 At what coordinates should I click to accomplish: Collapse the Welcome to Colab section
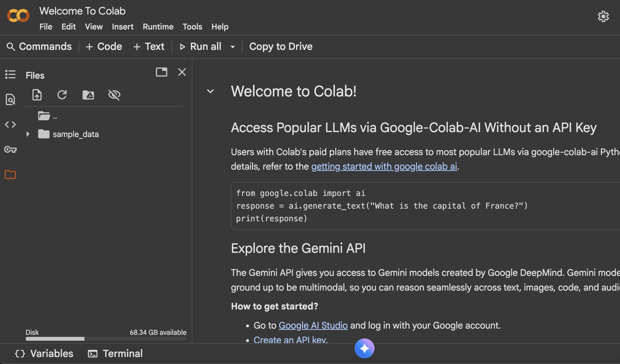(210, 91)
